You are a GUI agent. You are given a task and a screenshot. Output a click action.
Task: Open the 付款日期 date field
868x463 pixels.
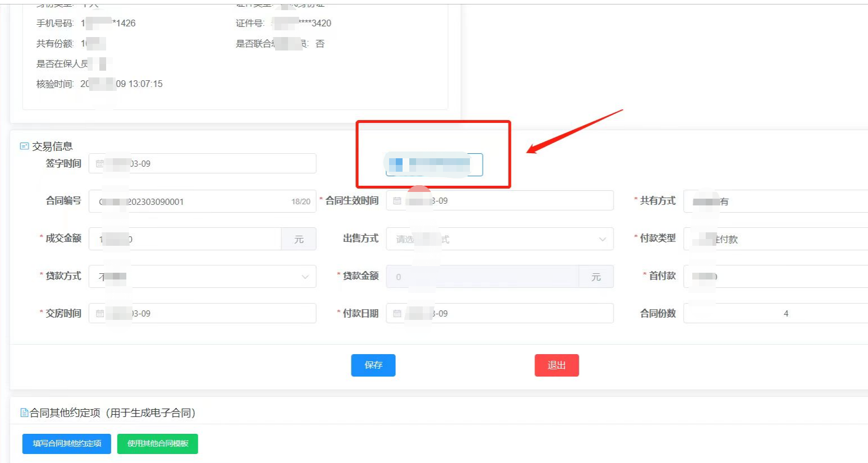(500, 313)
